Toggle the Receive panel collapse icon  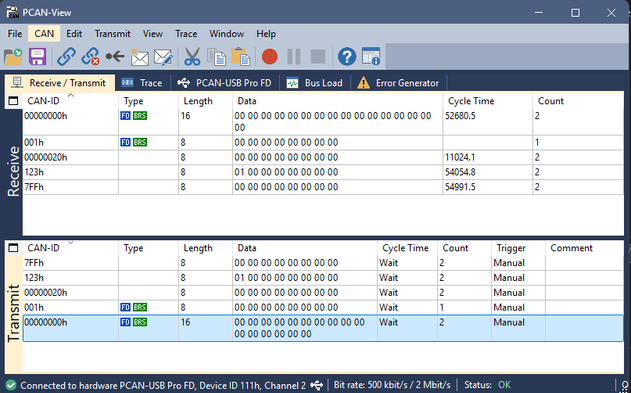(x=13, y=101)
